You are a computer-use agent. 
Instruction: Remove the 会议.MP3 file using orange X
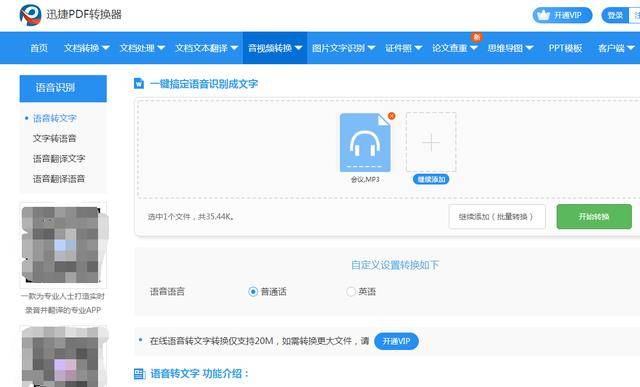391,116
